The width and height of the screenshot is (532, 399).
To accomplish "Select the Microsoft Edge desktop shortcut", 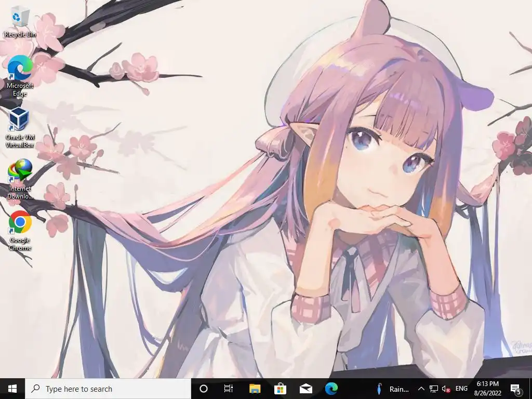I will coord(20,76).
